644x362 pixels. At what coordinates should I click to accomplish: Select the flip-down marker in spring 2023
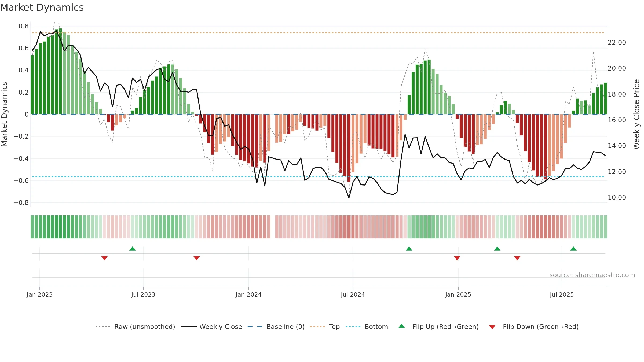tap(104, 258)
